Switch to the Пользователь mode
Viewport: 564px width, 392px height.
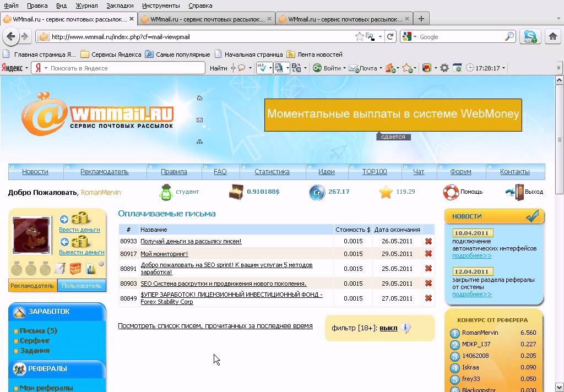82,286
